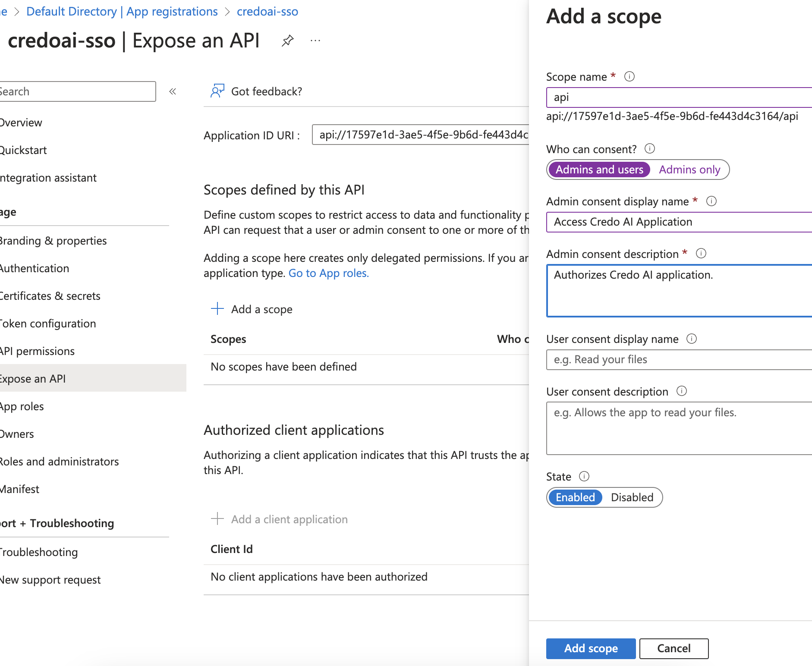Show info for User consent description

pyautogui.click(x=682, y=391)
